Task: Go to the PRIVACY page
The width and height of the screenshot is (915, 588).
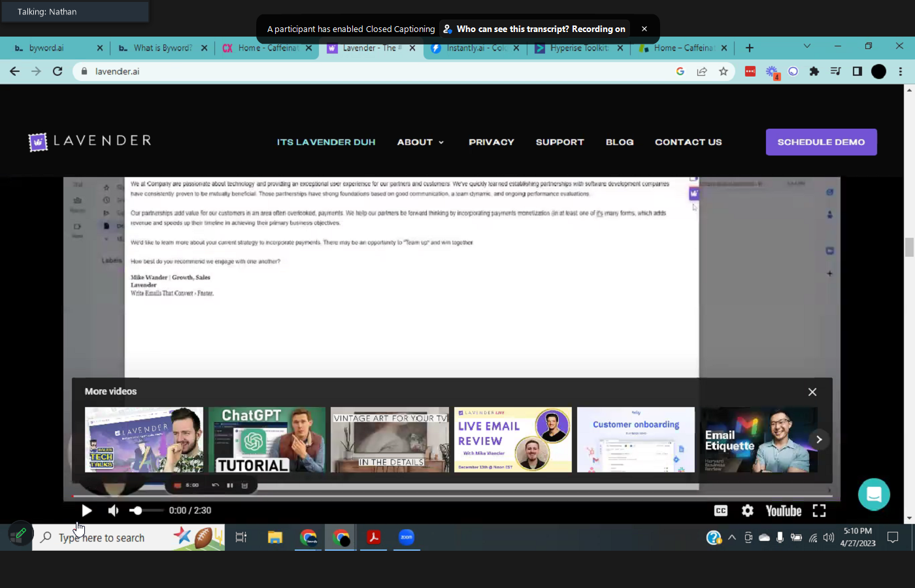Action: point(491,142)
